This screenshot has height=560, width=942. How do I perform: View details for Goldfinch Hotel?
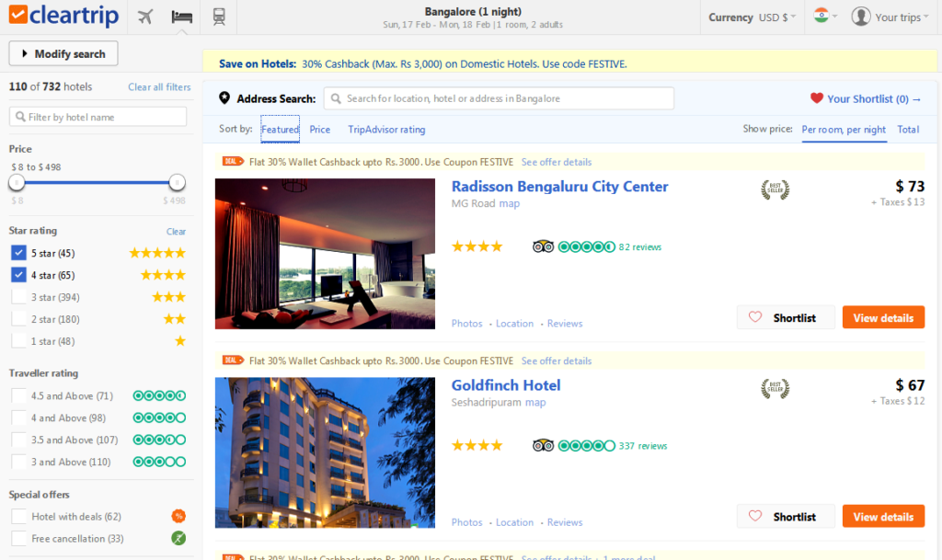point(883,516)
